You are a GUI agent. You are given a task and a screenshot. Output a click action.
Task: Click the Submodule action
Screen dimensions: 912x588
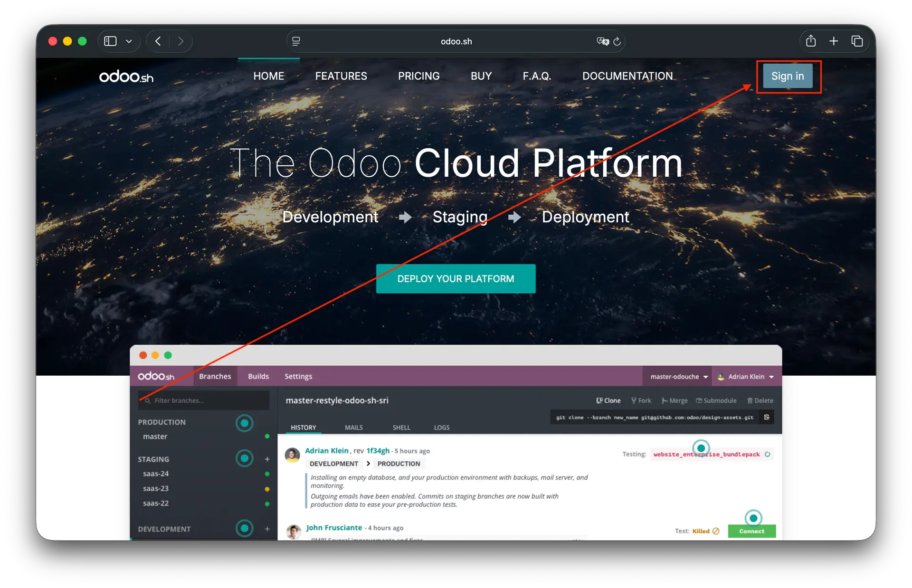(716, 400)
